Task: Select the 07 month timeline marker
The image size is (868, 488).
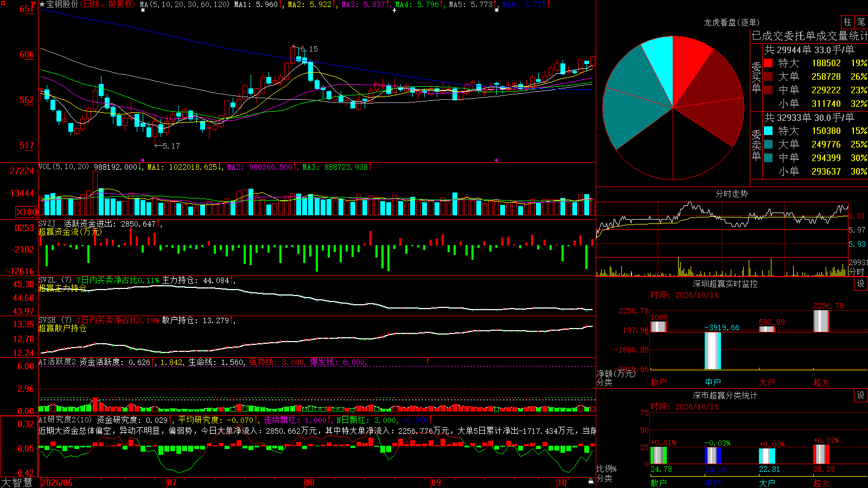Action: point(172,483)
